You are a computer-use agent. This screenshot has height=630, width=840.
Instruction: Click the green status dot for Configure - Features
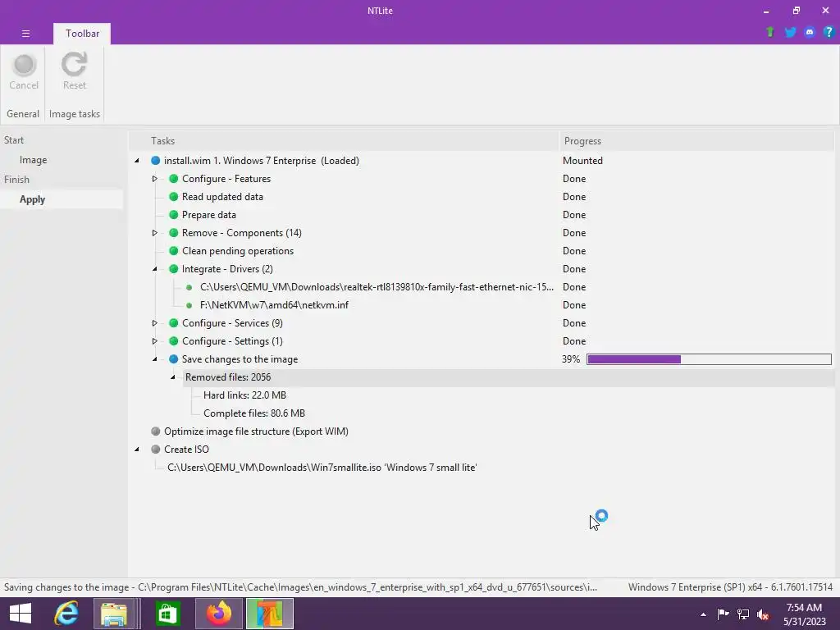(174, 178)
